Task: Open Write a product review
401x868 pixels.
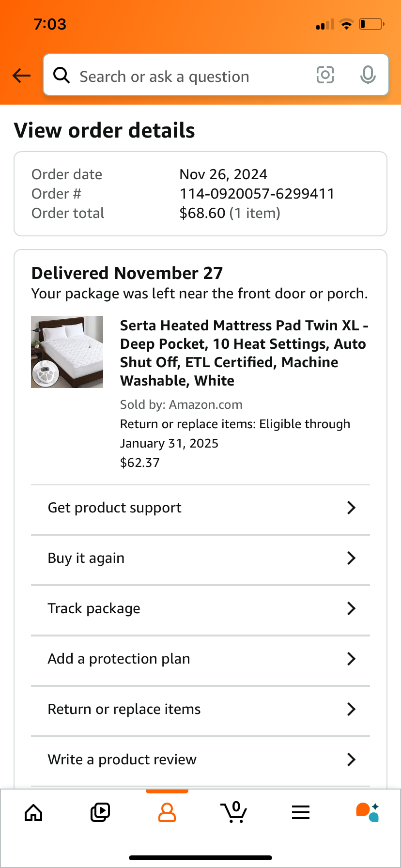Action: [200, 759]
